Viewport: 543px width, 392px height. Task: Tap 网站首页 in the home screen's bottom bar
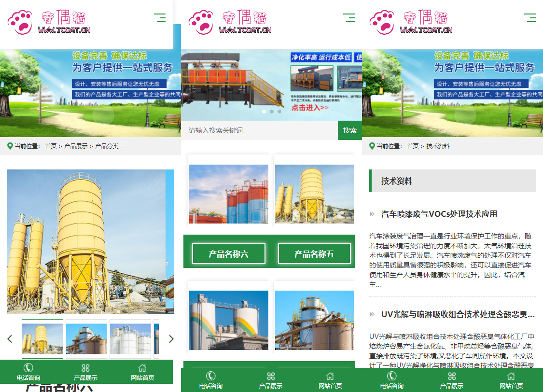[x=330, y=380]
